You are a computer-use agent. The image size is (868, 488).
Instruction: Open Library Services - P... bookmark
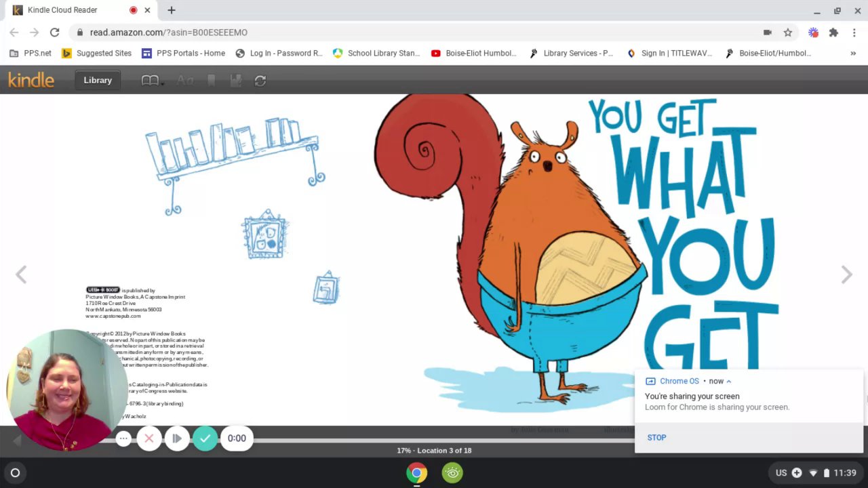point(571,53)
